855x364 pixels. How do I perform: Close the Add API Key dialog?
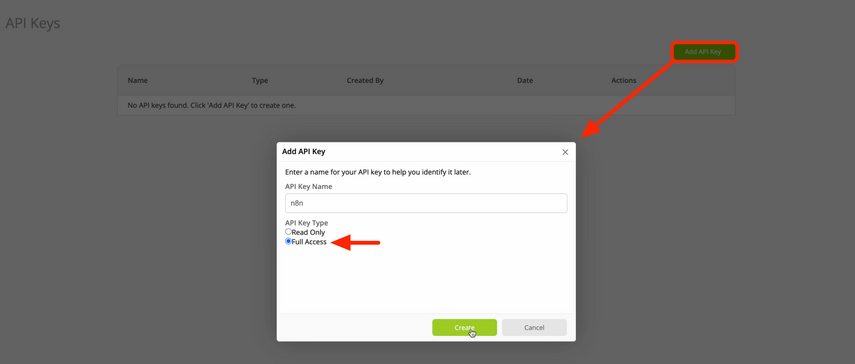pyautogui.click(x=565, y=152)
